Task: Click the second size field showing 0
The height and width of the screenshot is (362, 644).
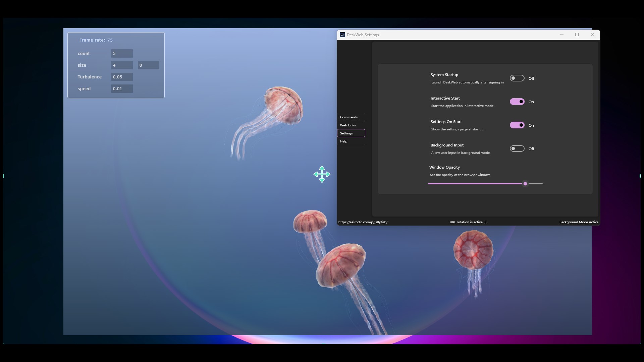Action: click(148, 65)
